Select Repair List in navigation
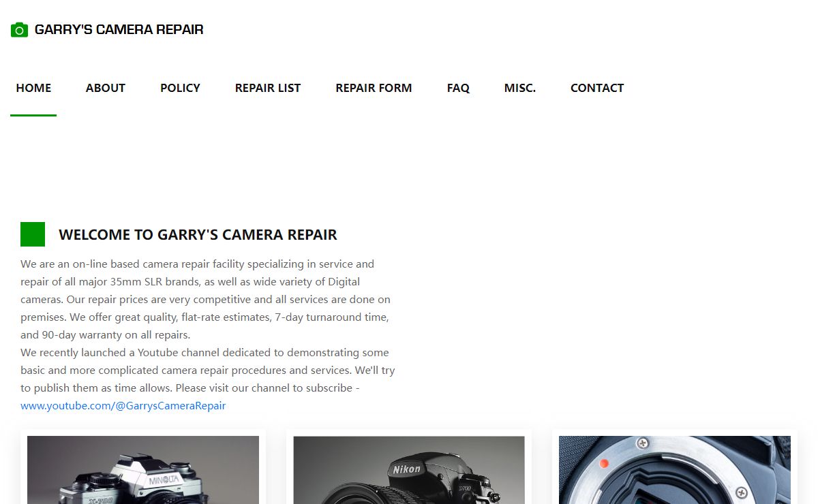This screenshot has width=818, height=504. (268, 88)
